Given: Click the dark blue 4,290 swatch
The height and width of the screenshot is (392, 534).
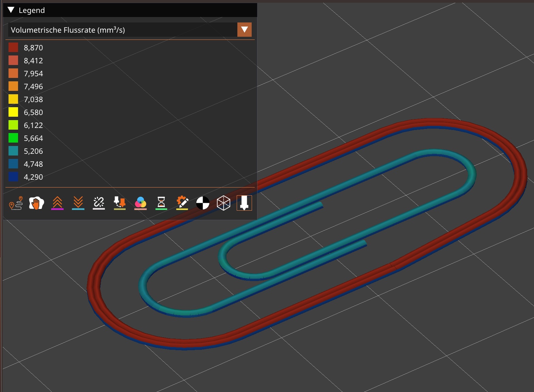Looking at the screenshot, I should [x=13, y=177].
